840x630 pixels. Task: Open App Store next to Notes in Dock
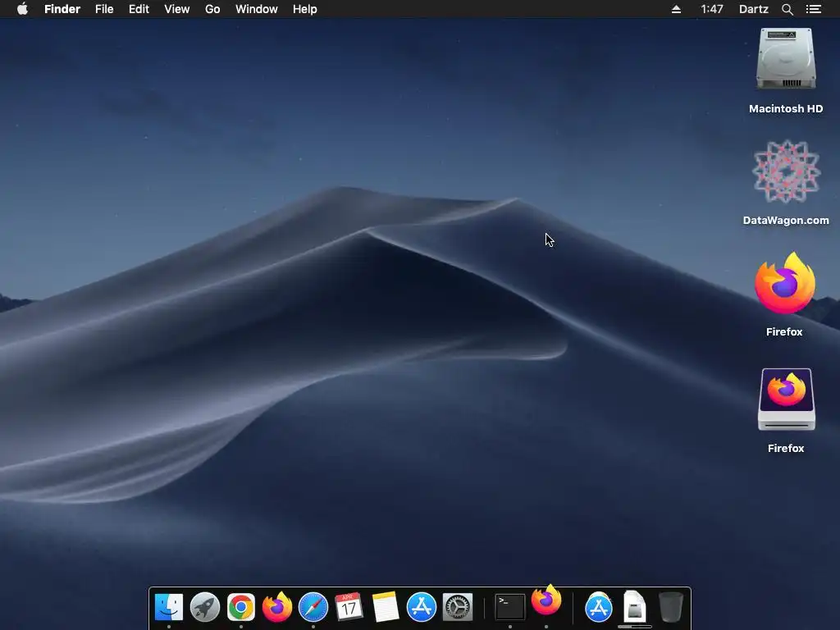coord(421,607)
